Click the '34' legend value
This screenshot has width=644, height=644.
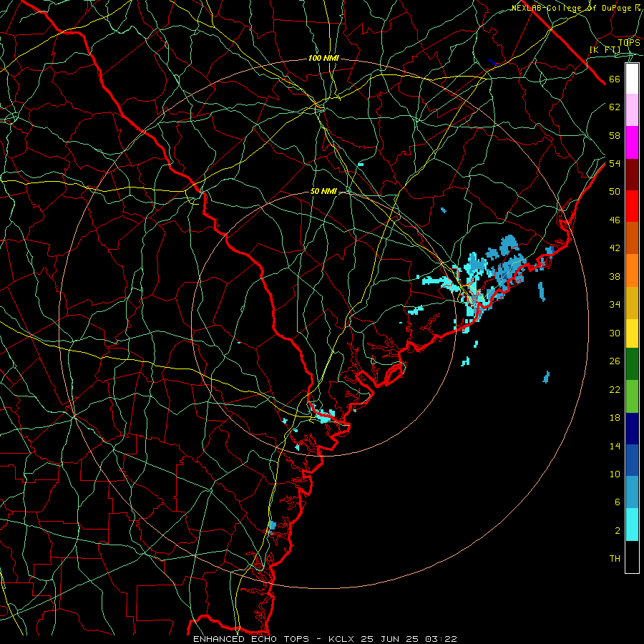615,305
